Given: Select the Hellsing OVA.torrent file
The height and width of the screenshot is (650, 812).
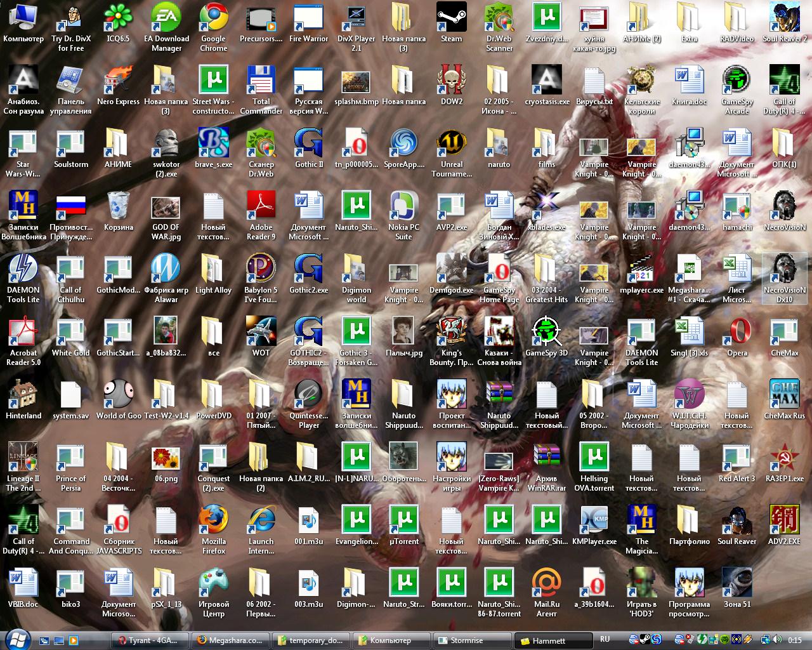Looking at the screenshot, I should point(594,458).
